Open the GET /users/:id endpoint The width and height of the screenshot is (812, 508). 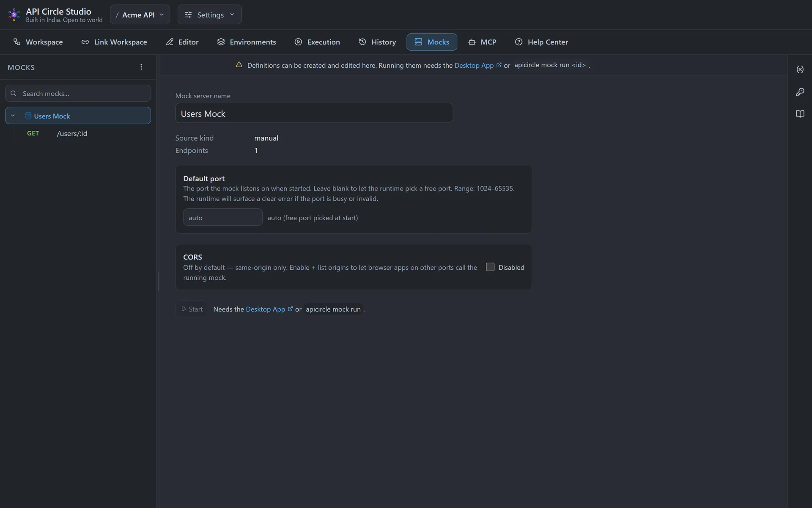point(82,133)
